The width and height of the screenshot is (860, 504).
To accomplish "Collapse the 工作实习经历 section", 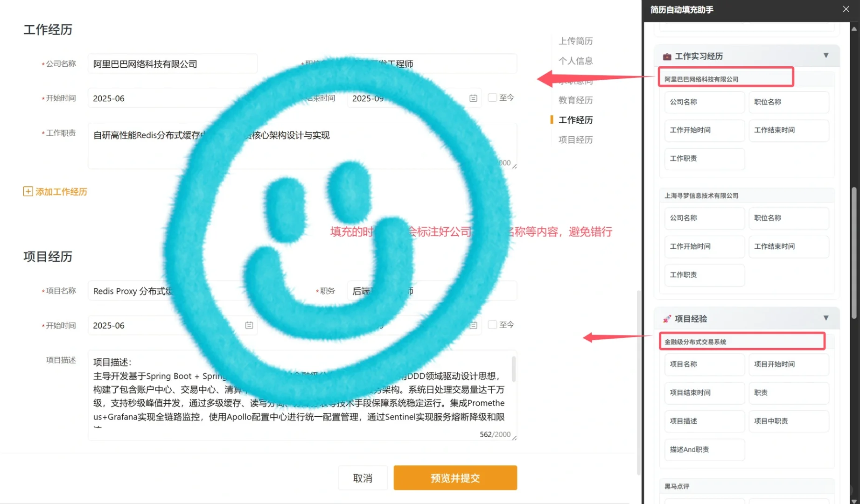I will click(x=826, y=56).
